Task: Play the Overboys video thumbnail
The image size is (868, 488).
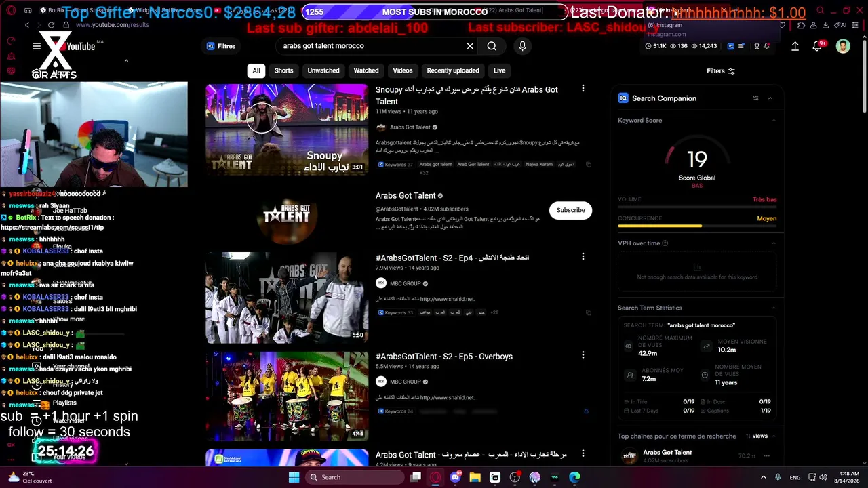Action: pos(287,396)
